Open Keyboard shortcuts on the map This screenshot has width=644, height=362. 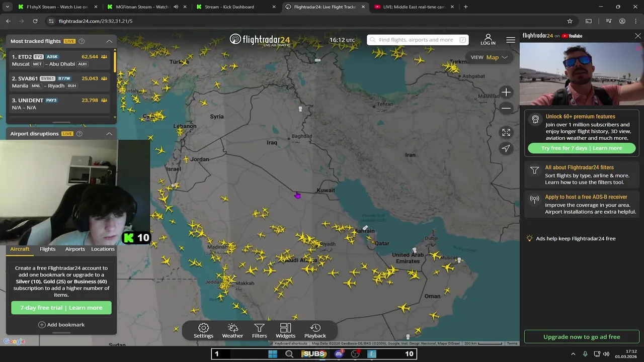290,343
